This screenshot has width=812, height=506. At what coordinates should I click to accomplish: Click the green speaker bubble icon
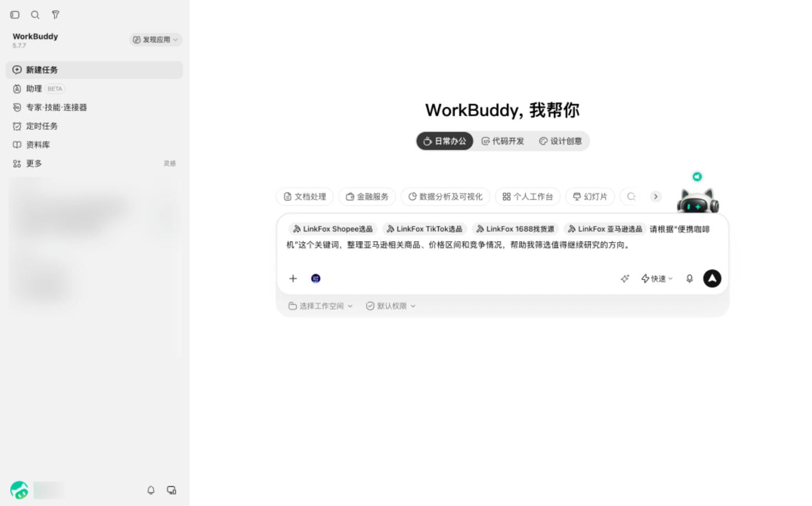click(697, 177)
